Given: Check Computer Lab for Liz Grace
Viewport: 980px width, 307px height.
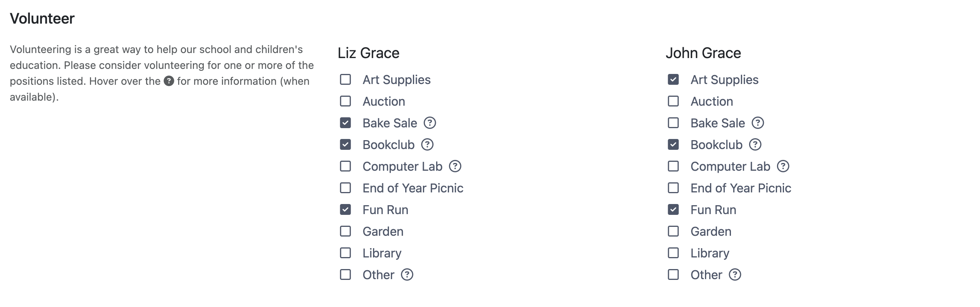Looking at the screenshot, I should [x=346, y=166].
